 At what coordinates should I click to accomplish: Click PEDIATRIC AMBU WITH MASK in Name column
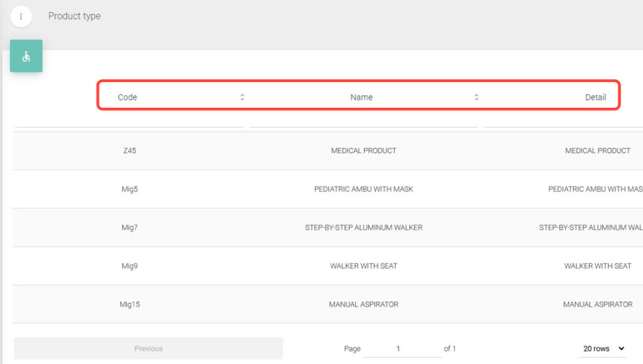pos(364,189)
